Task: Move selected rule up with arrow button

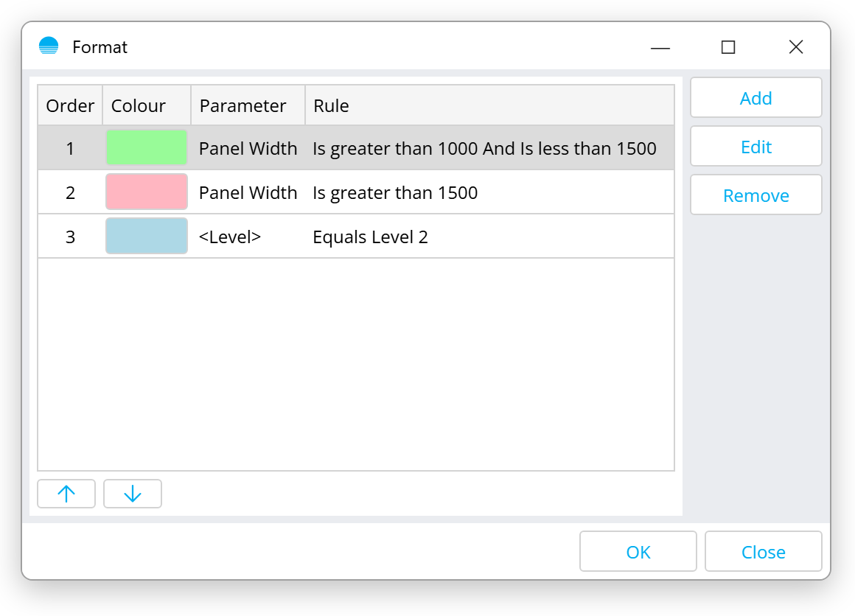Action: 66,494
